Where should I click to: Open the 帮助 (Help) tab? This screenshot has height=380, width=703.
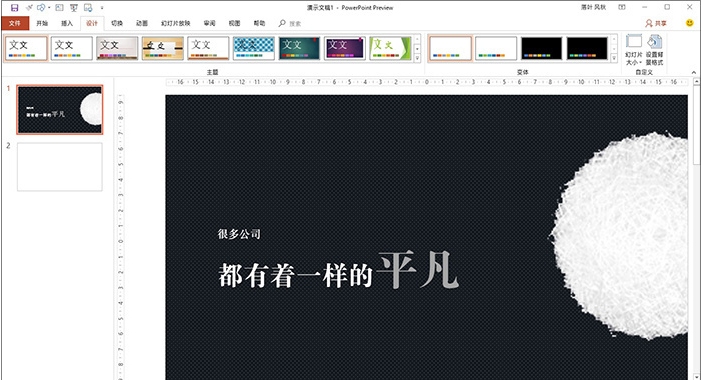click(x=259, y=23)
